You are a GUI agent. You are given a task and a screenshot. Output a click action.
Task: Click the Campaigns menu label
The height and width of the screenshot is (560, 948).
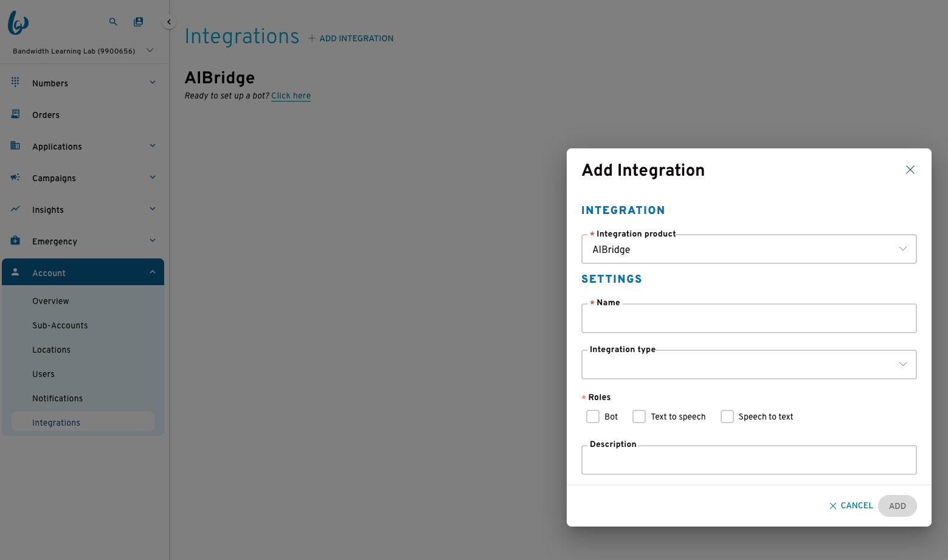tap(54, 178)
